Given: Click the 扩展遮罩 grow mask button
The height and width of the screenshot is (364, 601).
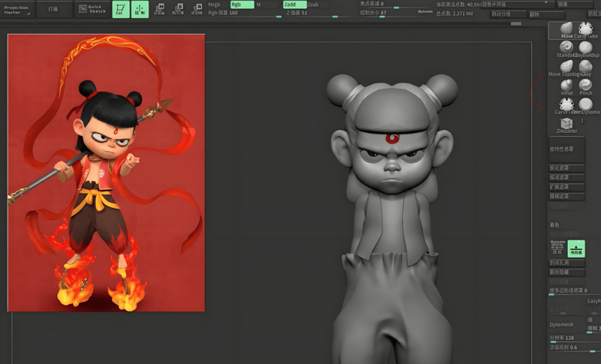Looking at the screenshot, I should click(x=567, y=187).
